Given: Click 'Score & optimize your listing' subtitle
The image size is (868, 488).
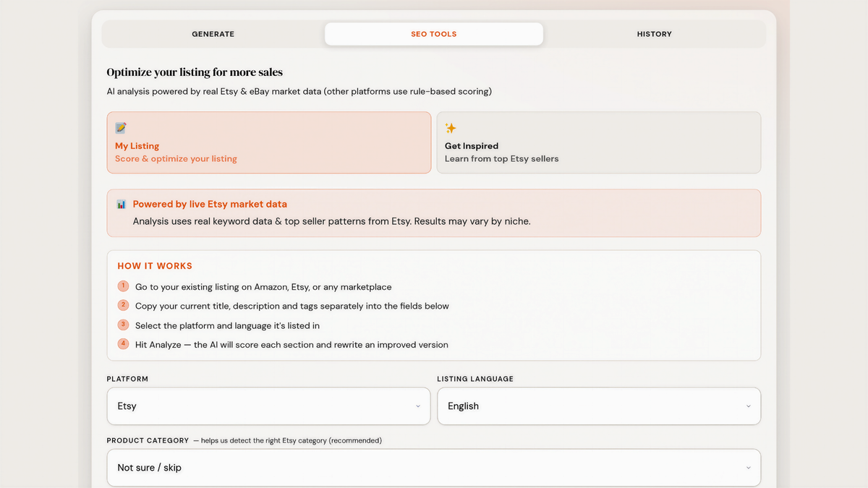Looking at the screenshot, I should click(x=176, y=159).
